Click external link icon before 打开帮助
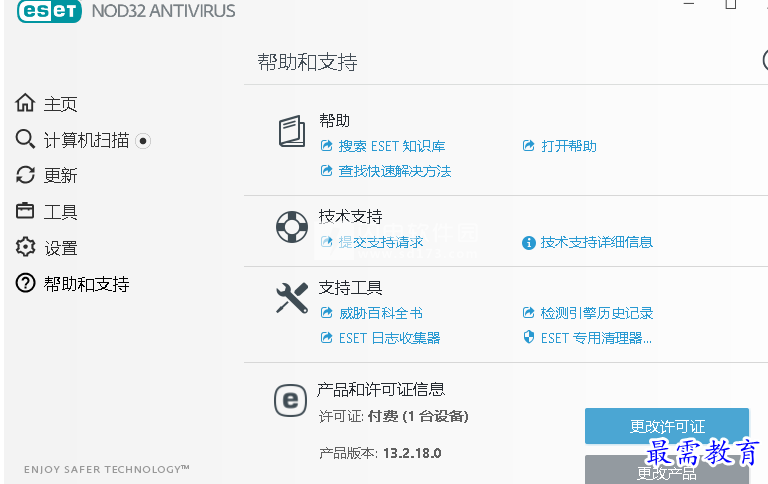 528,145
